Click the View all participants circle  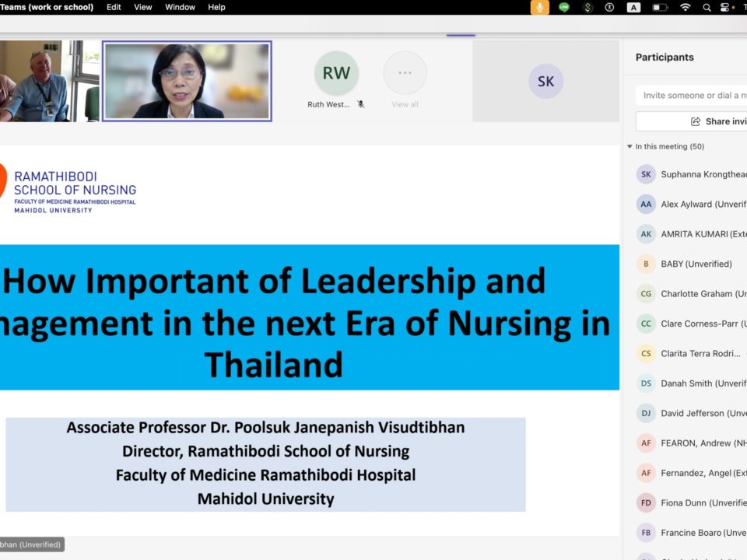pyautogui.click(x=405, y=73)
